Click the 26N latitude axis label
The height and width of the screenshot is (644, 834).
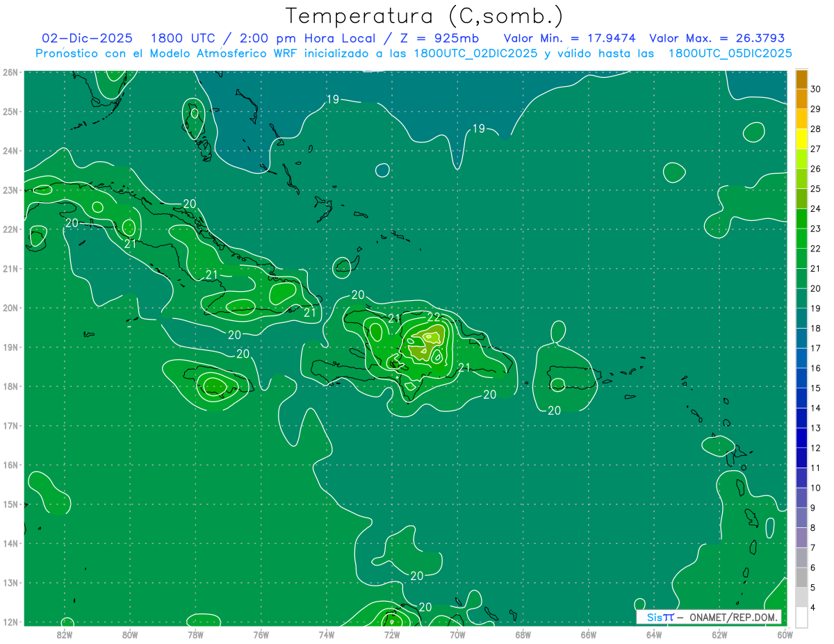[x=10, y=72]
